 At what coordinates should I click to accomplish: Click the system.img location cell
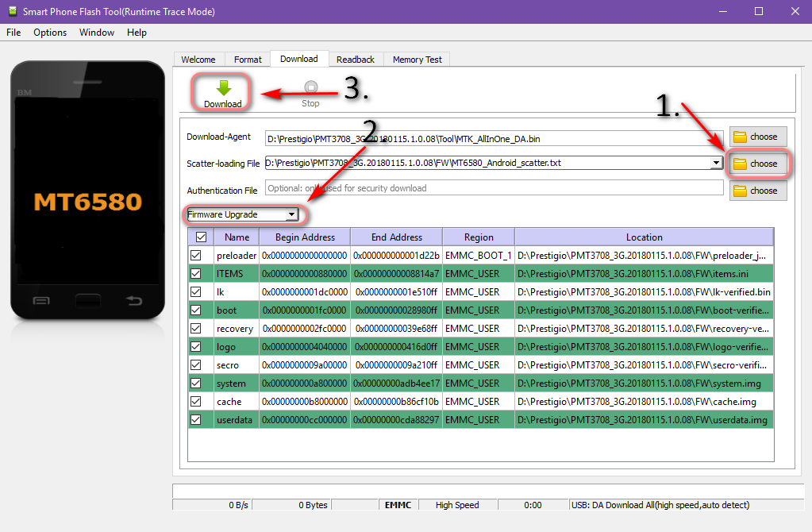click(644, 384)
